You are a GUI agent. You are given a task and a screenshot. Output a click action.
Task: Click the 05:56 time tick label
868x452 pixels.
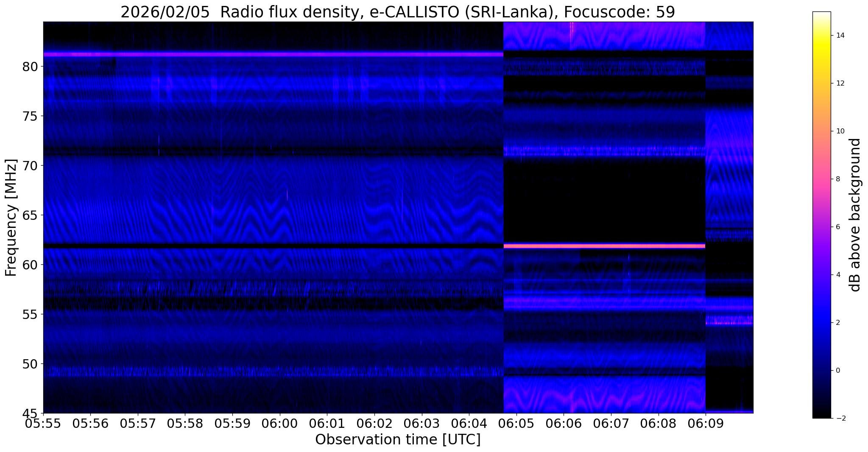[x=90, y=424]
